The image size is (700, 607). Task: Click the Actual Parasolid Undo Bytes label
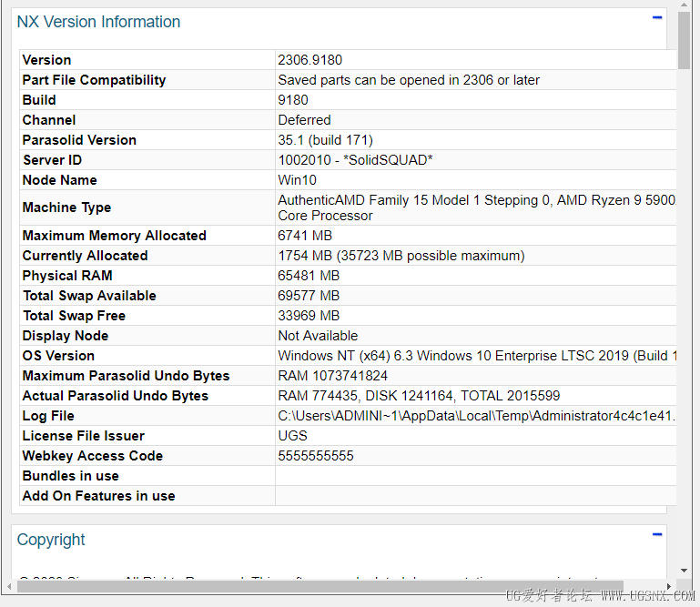pyautogui.click(x=116, y=396)
